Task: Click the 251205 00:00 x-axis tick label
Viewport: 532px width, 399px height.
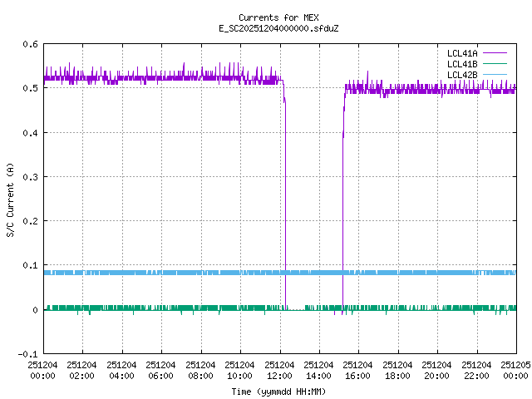Action: click(515, 369)
